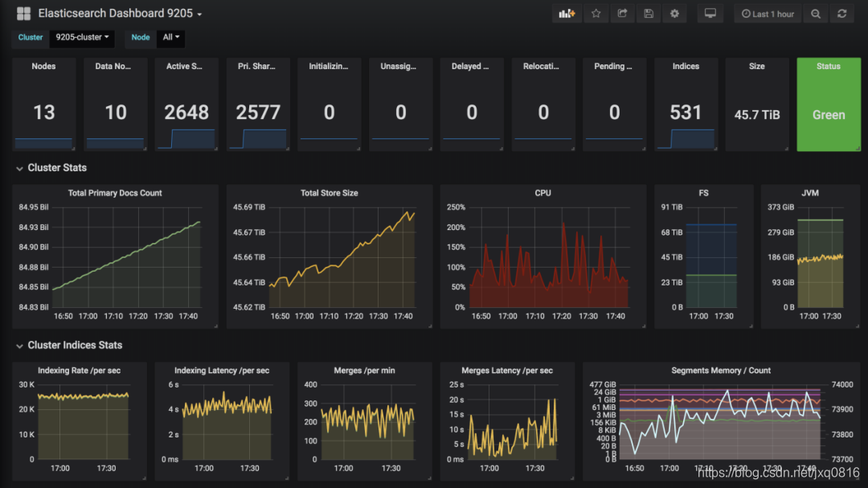
Task: Star this dashboard as favorite
Action: (x=596, y=14)
